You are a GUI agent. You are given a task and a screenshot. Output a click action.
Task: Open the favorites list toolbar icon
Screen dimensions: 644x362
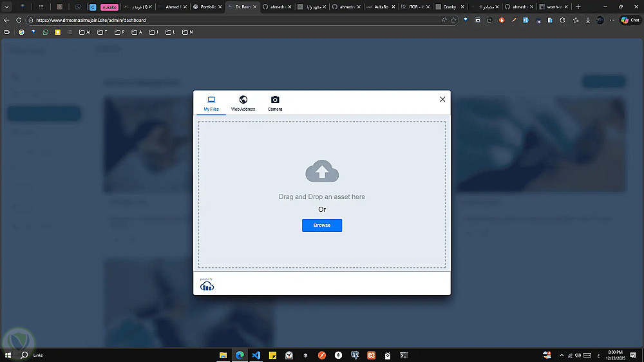pos(576,20)
